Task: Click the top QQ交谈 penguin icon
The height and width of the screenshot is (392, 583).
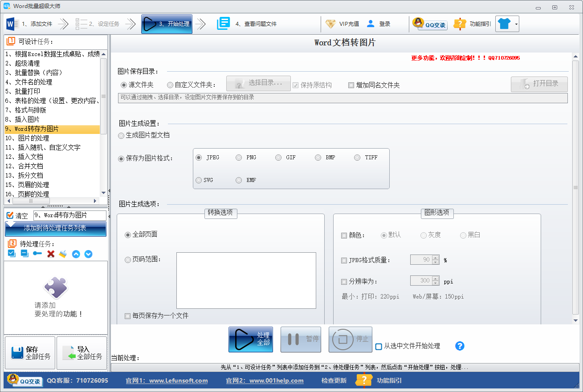Action: pos(418,23)
